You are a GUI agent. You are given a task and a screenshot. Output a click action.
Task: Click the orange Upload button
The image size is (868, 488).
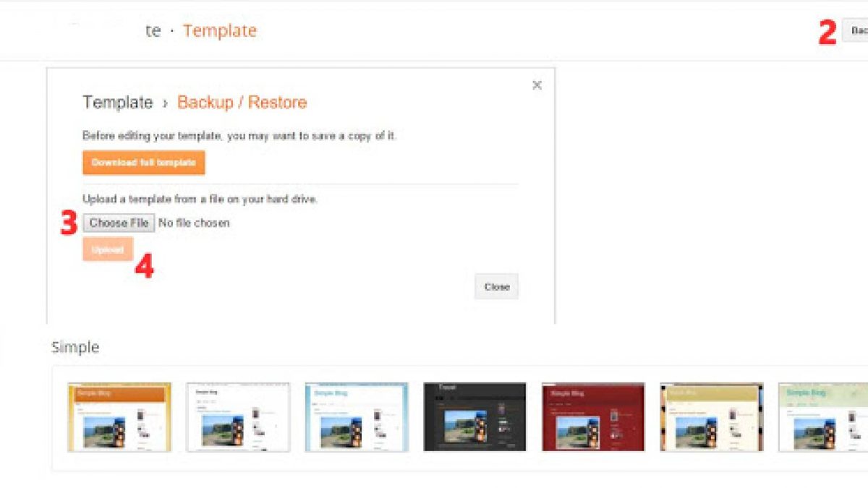pos(108,249)
